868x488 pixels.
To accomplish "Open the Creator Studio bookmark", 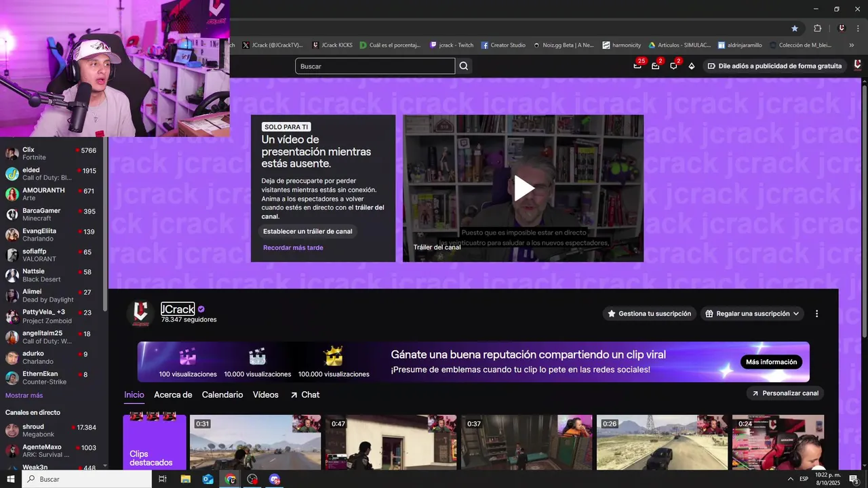I will click(503, 45).
